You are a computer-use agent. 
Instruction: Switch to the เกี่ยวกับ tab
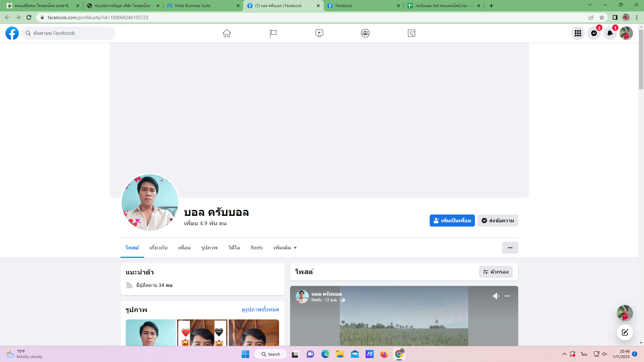[158, 248]
